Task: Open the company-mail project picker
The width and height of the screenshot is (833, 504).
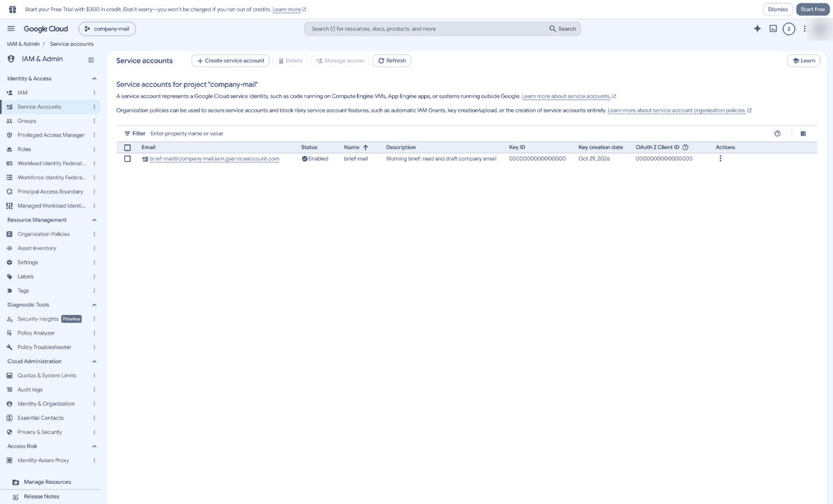Action: point(107,28)
